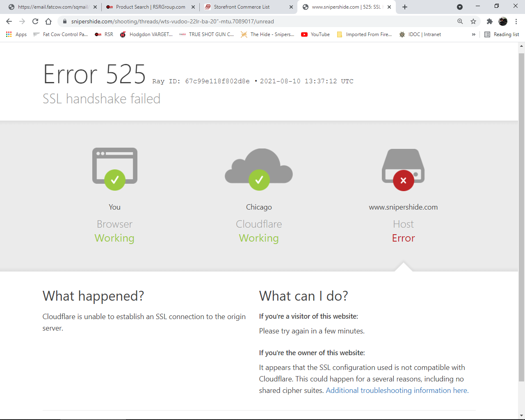Click the address bar URL
Viewport: 525px width, 420px height.
point(172,21)
